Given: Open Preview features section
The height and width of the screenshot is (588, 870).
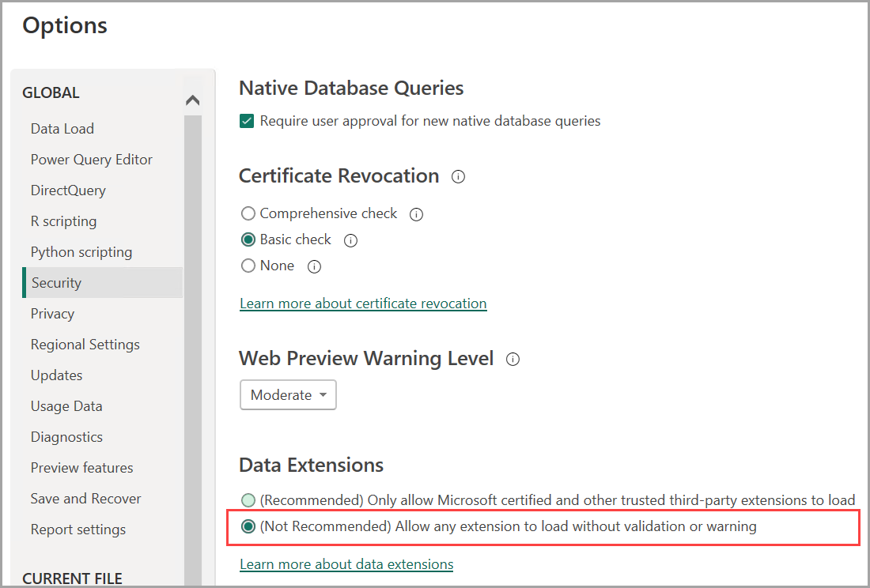Looking at the screenshot, I should pos(81,468).
